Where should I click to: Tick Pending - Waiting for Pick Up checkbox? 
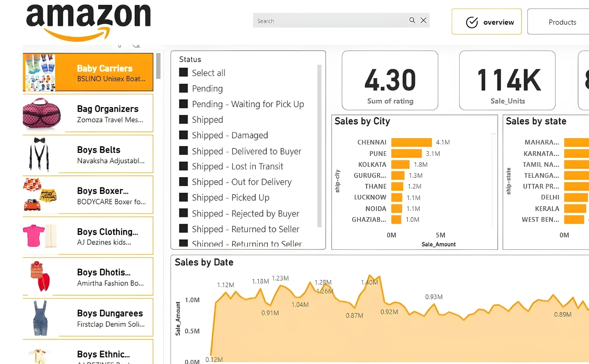point(184,103)
